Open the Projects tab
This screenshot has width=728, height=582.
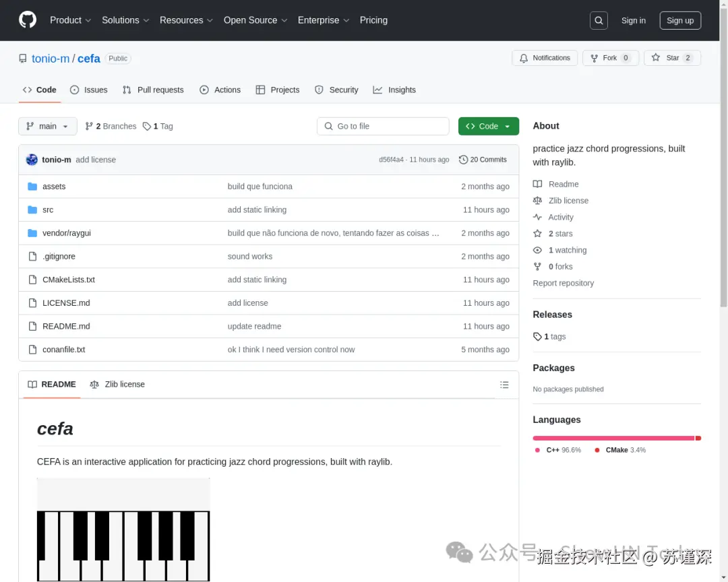click(278, 90)
